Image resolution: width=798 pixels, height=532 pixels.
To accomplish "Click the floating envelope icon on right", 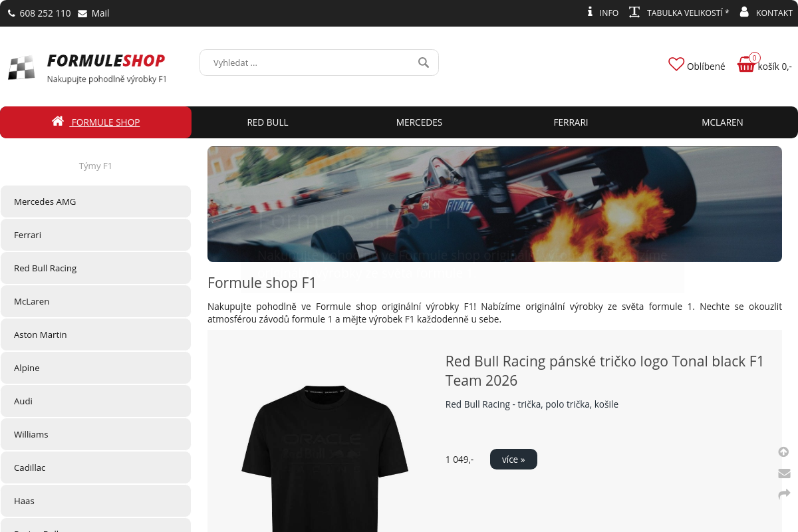I will click(784, 473).
